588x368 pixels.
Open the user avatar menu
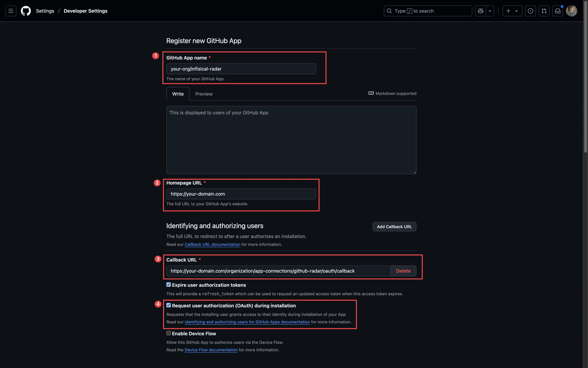[x=571, y=11]
